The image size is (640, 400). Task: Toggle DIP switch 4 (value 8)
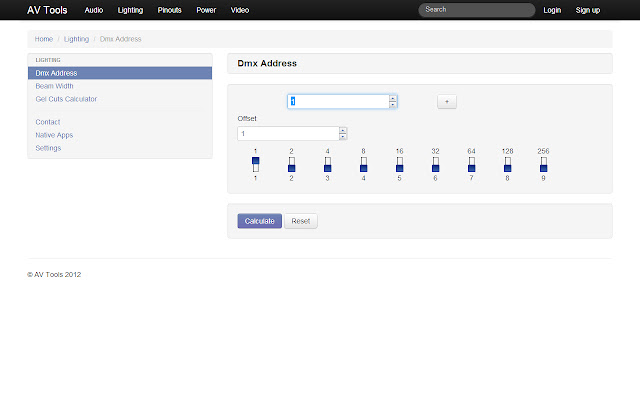(x=363, y=164)
